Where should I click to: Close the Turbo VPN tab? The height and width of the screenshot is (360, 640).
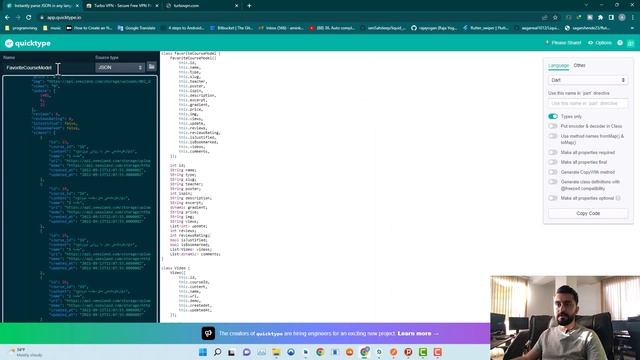click(x=157, y=6)
